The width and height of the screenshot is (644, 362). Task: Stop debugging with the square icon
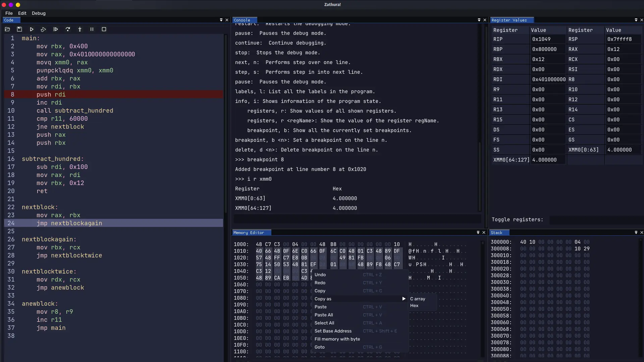[x=104, y=29]
